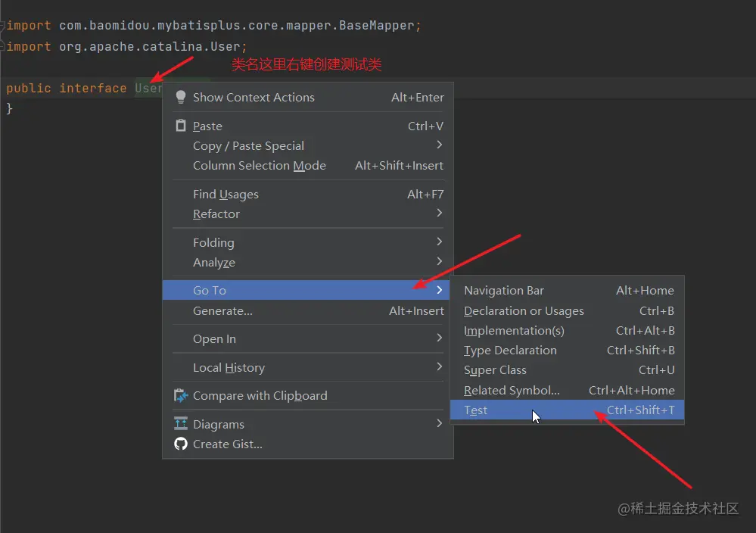The image size is (756, 533).
Task: Click the clipboard icon next to Paste
Action: pos(181,126)
